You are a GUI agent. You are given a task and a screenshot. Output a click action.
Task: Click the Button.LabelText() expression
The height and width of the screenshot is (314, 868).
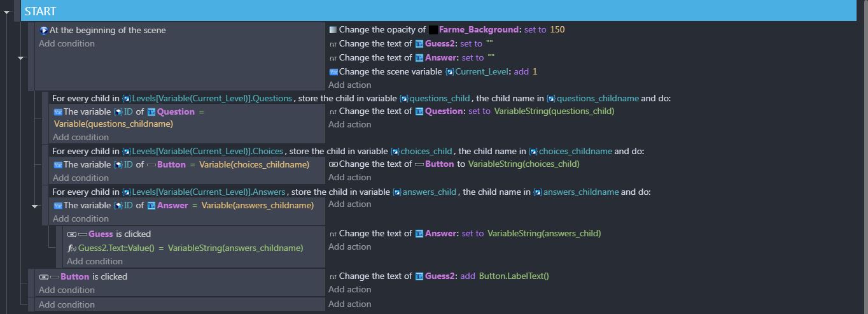pyautogui.click(x=514, y=276)
